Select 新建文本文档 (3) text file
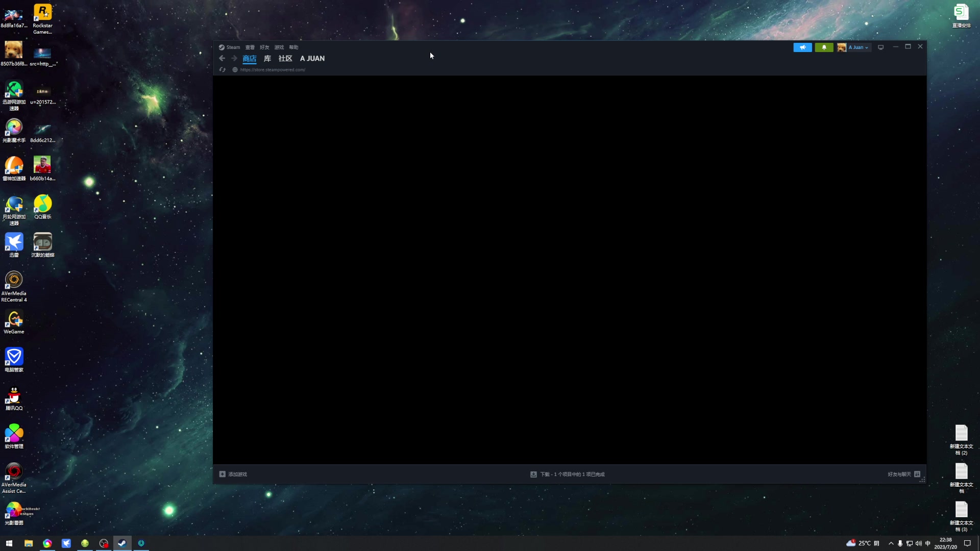This screenshot has height=551, width=980. (x=961, y=516)
